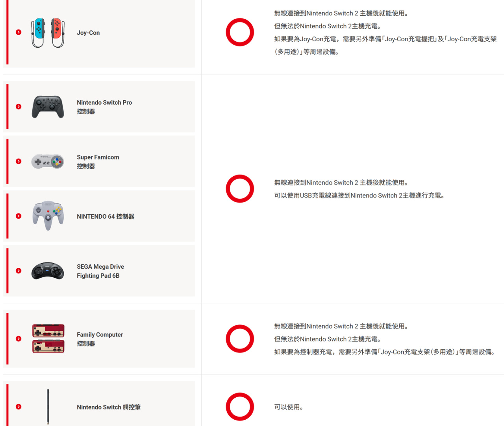The width and height of the screenshot is (504, 426).
Task: Open the Nintendo Switch Pro 控制器 link
Action: pos(104,107)
